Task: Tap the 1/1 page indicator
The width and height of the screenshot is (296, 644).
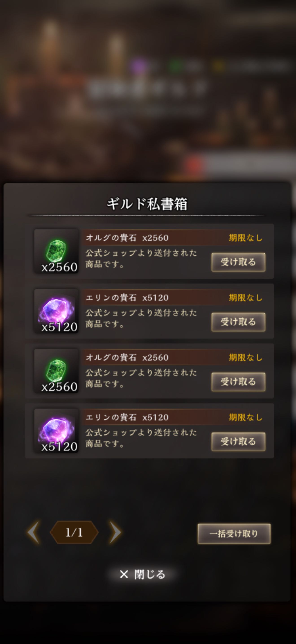Action: pos(74,532)
